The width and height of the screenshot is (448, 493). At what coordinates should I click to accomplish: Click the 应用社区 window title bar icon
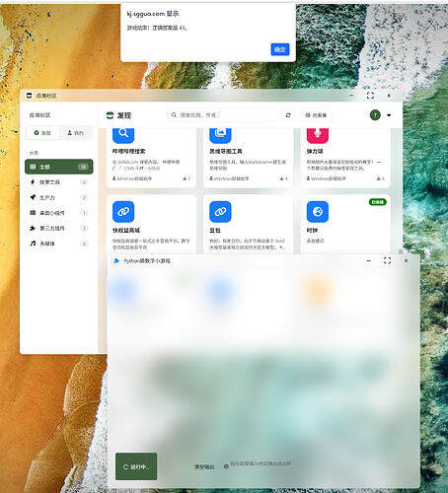click(29, 96)
